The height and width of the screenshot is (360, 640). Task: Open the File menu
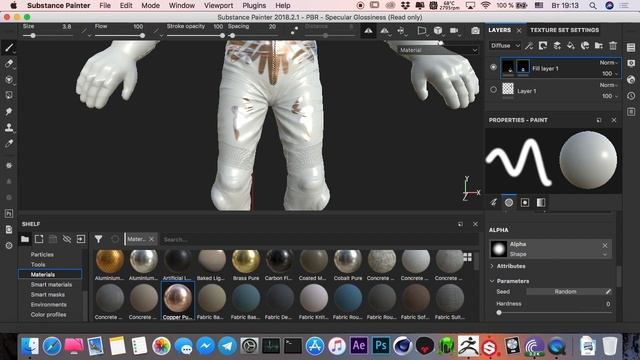click(x=105, y=6)
